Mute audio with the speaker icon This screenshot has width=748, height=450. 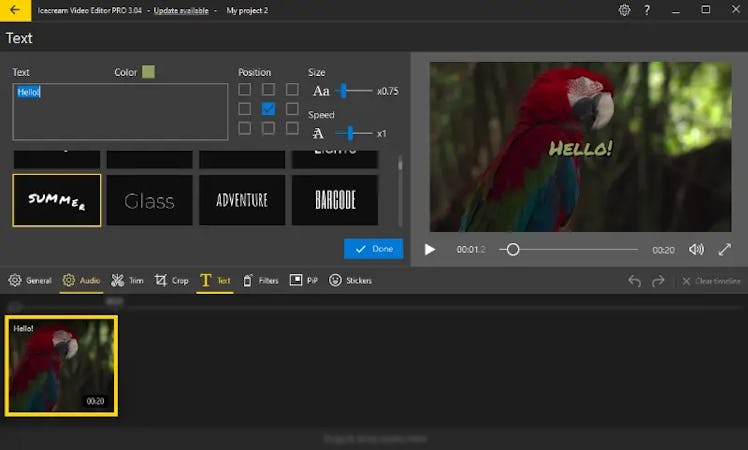pyautogui.click(x=696, y=250)
